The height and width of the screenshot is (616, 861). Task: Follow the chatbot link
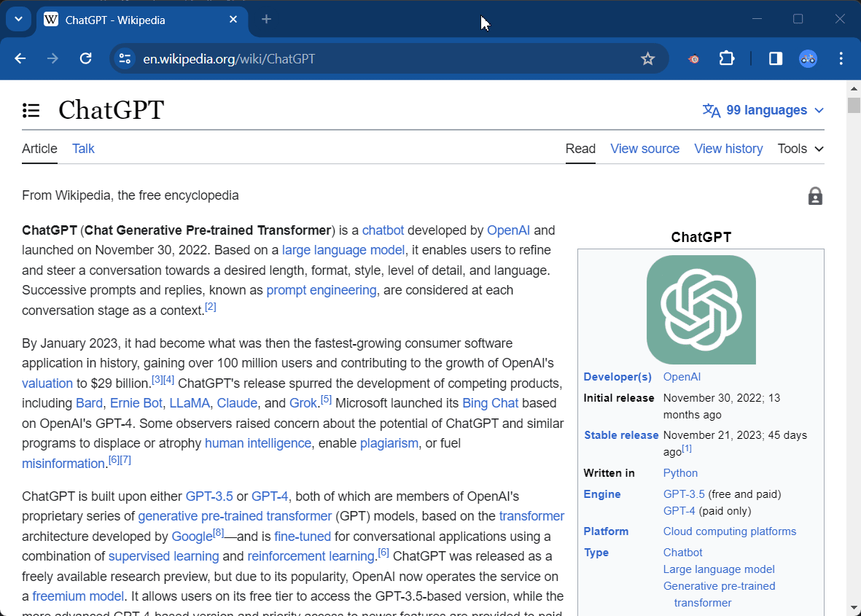(x=383, y=230)
